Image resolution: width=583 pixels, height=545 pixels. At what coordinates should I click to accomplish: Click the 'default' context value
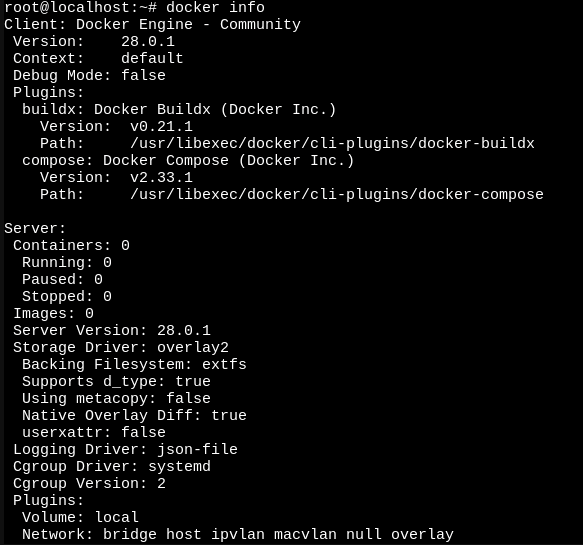[x=152, y=58]
